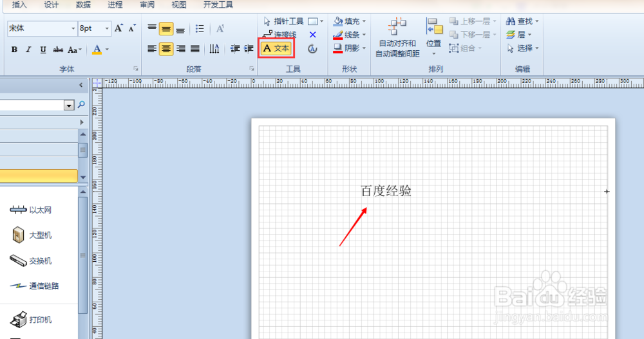Align text left
644x339 pixels.
pos(152,49)
